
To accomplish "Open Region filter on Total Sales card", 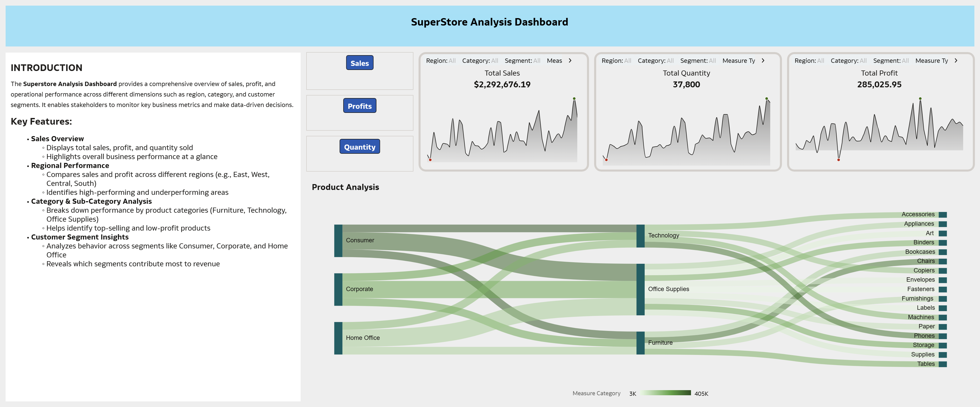I will click(x=440, y=61).
